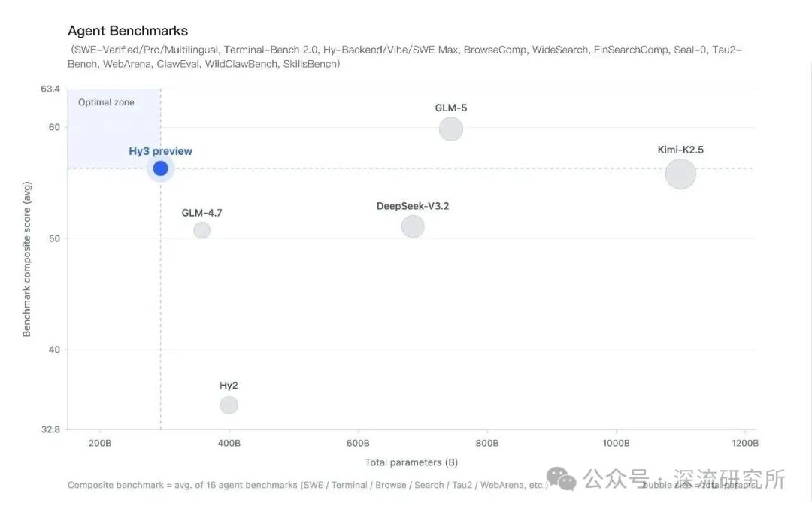Click the blue Hy3 preview bubble

click(160, 168)
